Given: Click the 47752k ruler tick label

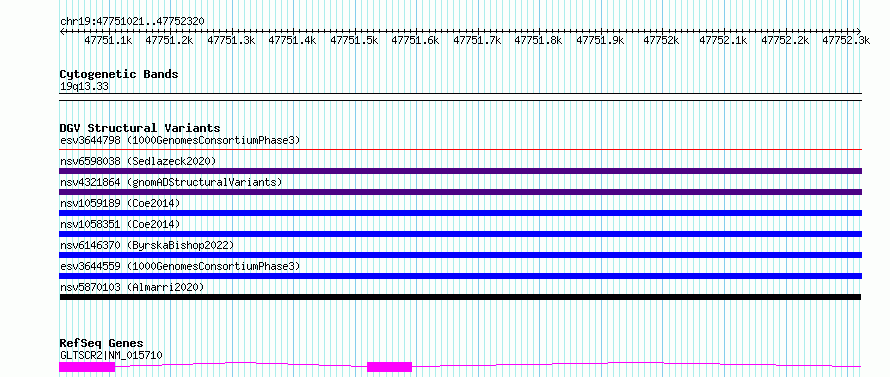Looking at the screenshot, I should pos(662,40).
